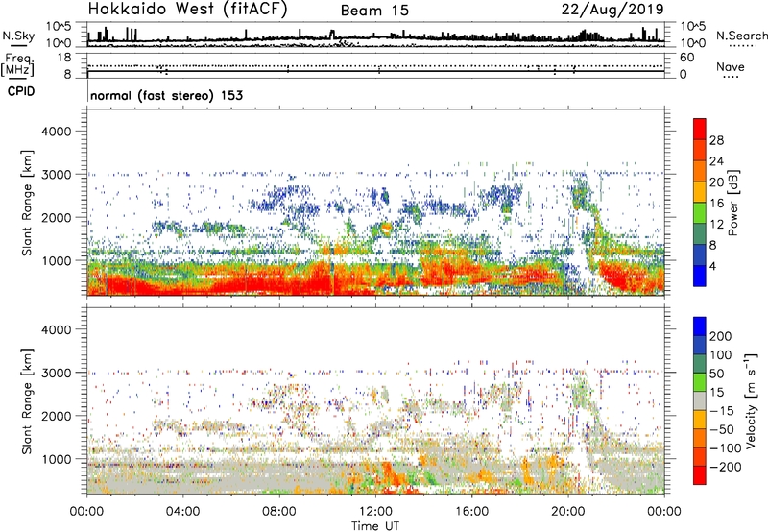Click the '-100' velocity colorbar tick label
Screen dimensions: 768x532
coord(726,447)
